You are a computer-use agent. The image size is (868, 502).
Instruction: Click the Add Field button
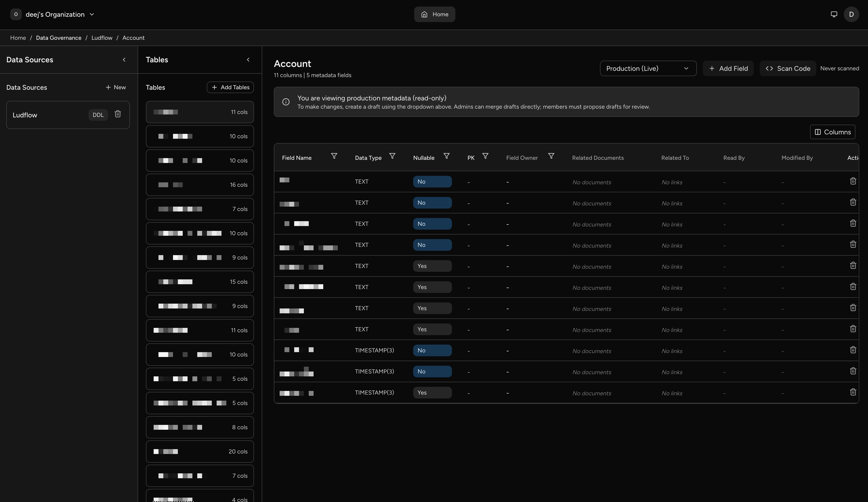tap(728, 68)
